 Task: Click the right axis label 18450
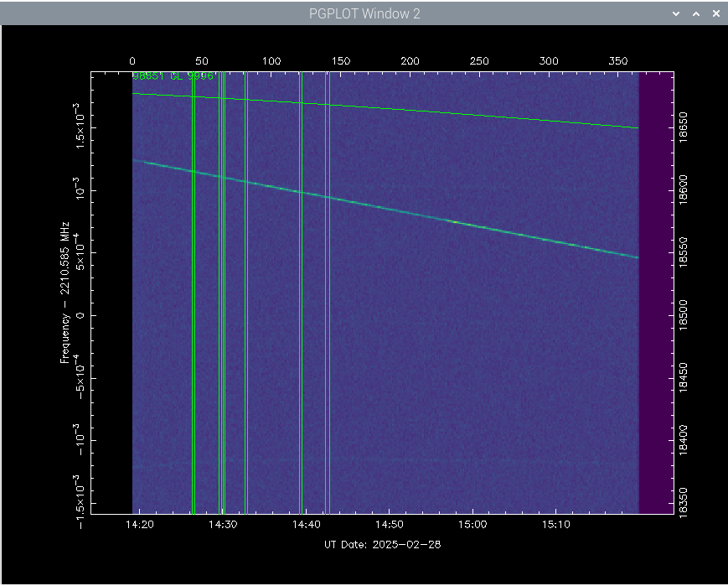683,378
